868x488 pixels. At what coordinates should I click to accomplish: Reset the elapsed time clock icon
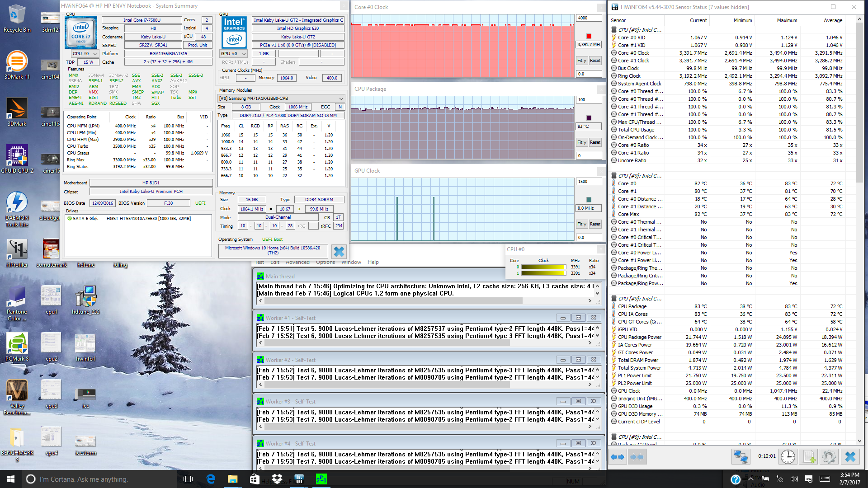coord(788,457)
